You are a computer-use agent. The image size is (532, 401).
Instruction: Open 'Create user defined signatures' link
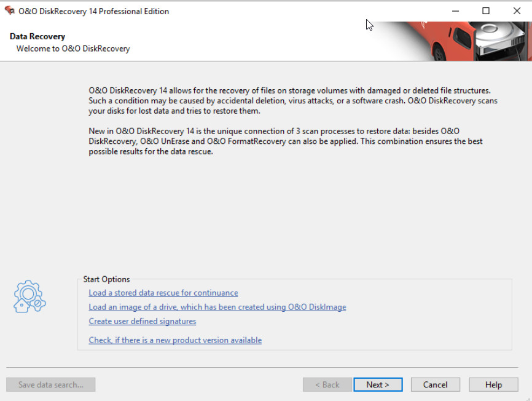pos(142,321)
